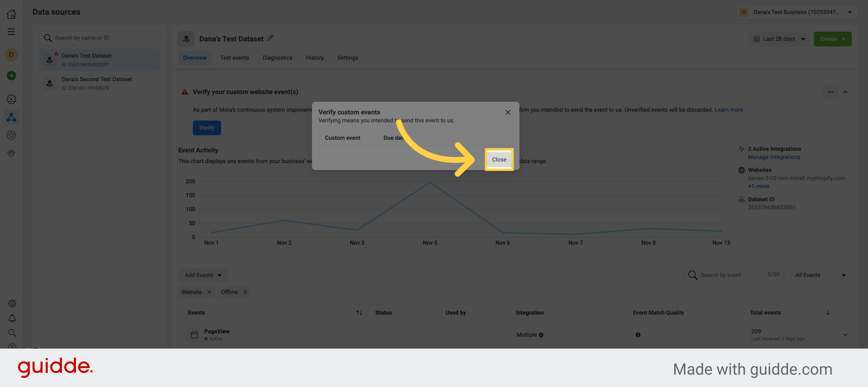Toggle PageView event row expander
868x387 pixels.
tap(845, 334)
